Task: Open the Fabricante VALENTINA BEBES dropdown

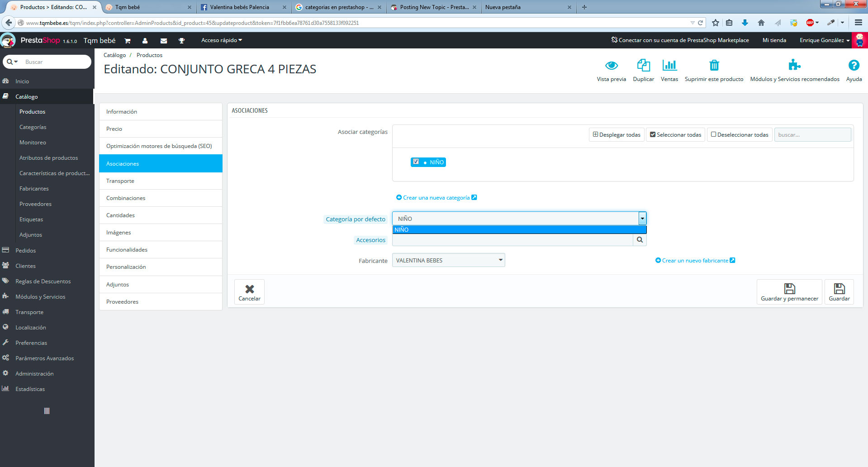Action: click(448, 260)
